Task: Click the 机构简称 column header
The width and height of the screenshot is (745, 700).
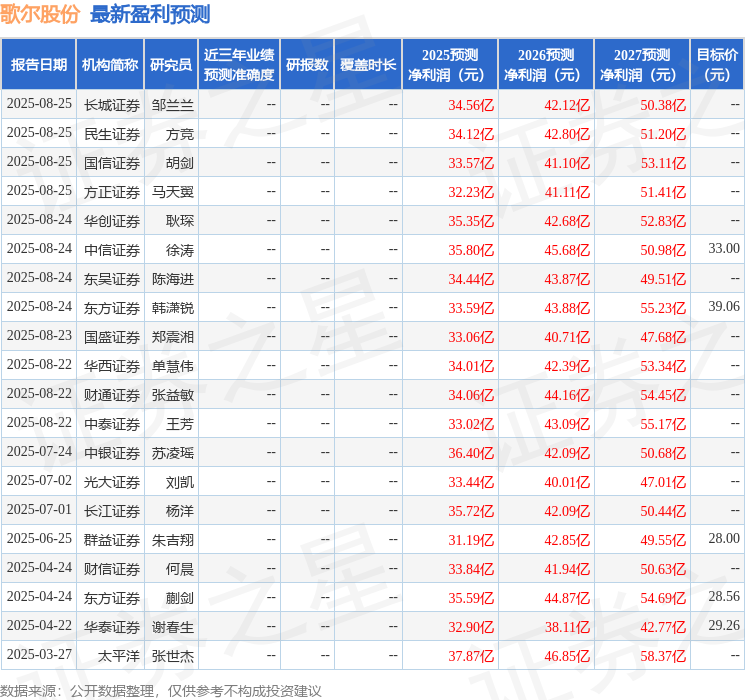Action: point(110,65)
